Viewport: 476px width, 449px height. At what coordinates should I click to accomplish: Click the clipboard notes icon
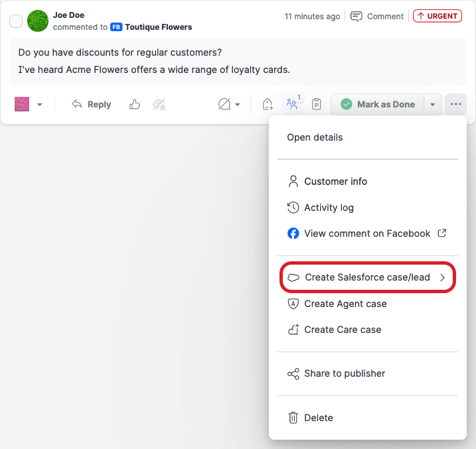(317, 104)
